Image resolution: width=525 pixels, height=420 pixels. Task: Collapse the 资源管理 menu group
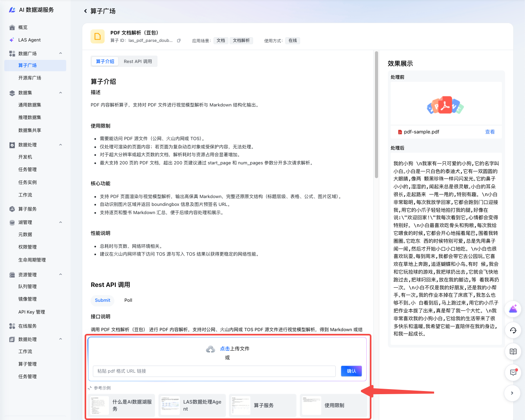tap(61, 275)
